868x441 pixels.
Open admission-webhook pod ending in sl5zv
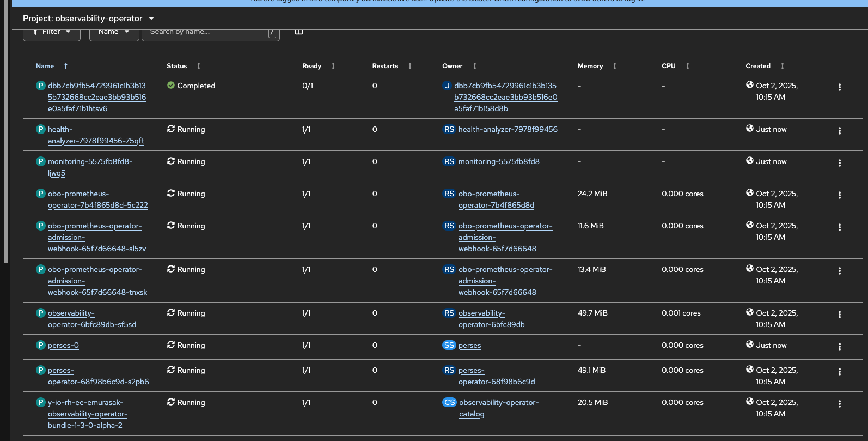click(x=97, y=237)
